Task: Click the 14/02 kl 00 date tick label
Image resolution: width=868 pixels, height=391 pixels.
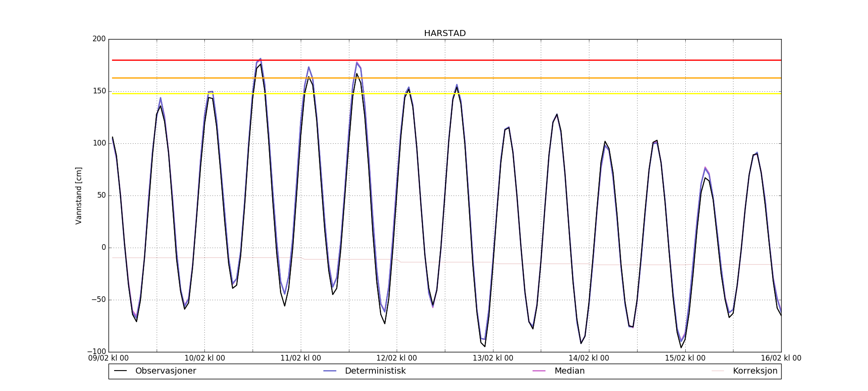Action: coord(589,358)
